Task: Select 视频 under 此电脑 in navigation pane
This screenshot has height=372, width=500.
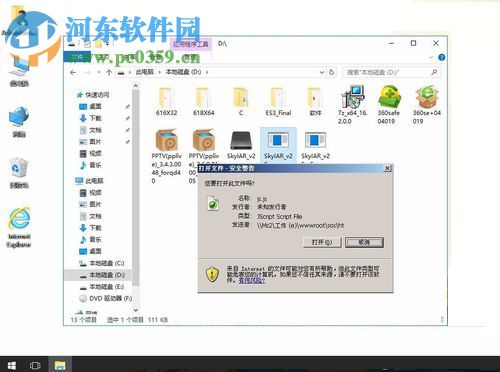Action: pos(95,192)
